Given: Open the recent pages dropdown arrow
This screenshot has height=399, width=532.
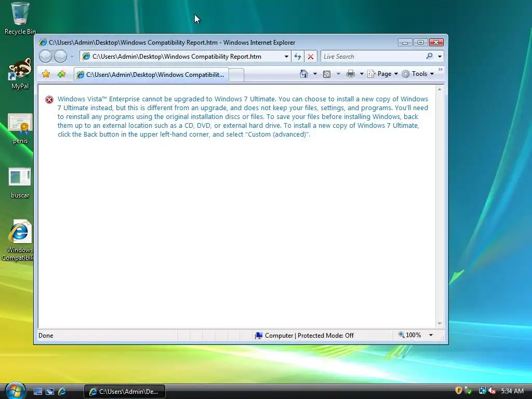Looking at the screenshot, I should 72,57.
